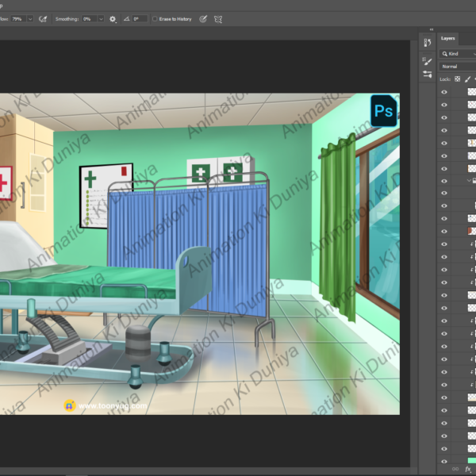Click the magnifier icon in Kind filter

point(445,54)
